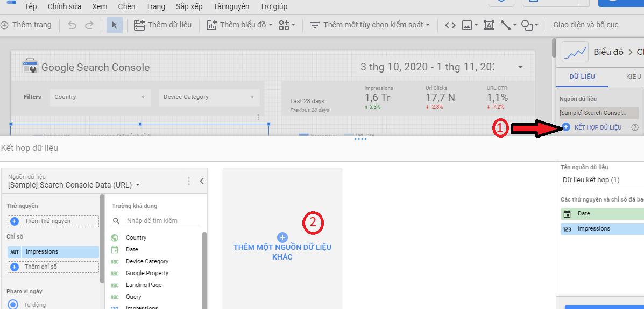
Task: Open the data source three-dot menu
Action: pyautogui.click(x=188, y=181)
